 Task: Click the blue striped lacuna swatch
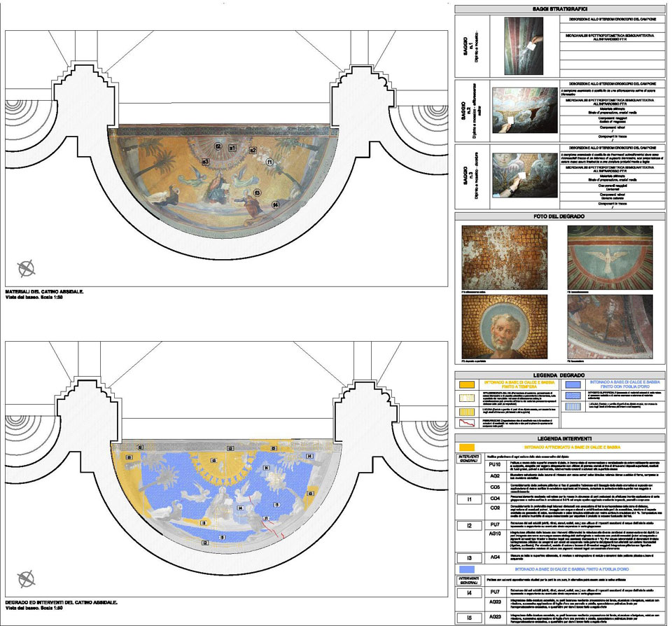coord(573,406)
